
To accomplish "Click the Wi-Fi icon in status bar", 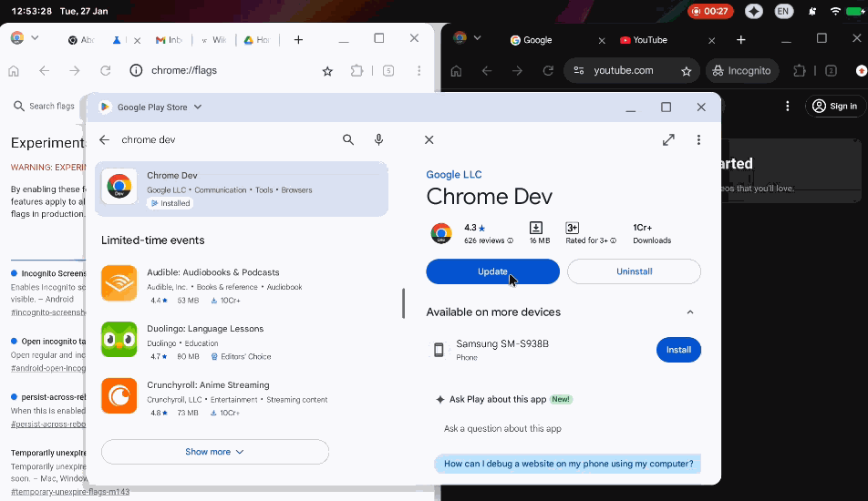I will click(835, 11).
